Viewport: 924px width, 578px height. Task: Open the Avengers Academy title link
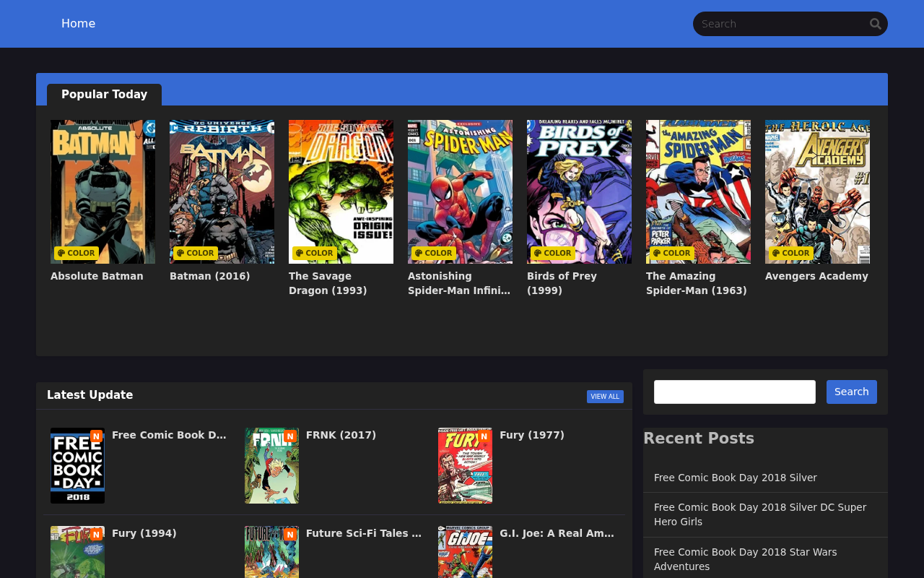(x=816, y=276)
